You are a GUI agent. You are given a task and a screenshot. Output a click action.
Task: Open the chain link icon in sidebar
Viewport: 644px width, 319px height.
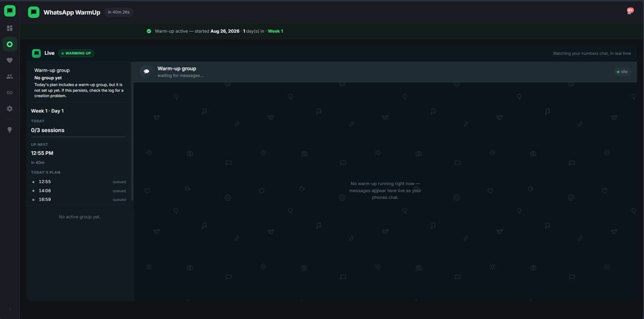tap(10, 92)
